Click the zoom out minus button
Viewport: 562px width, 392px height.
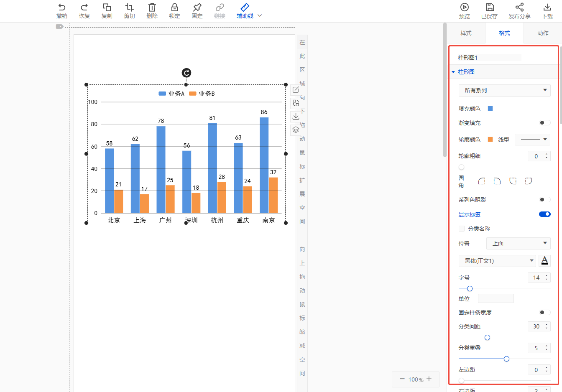[x=402, y=379]
